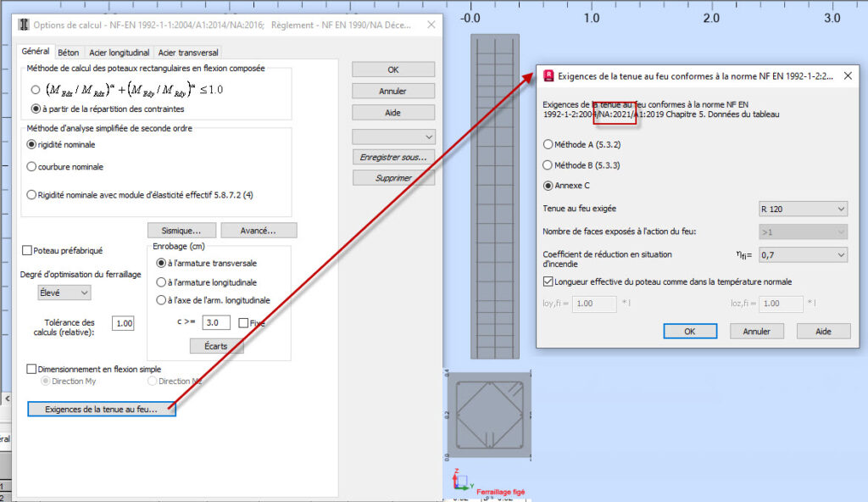Viewport: 868px width, 502px height.
Task: Check Dimensionnement en flexion simple
Action: 32,369
